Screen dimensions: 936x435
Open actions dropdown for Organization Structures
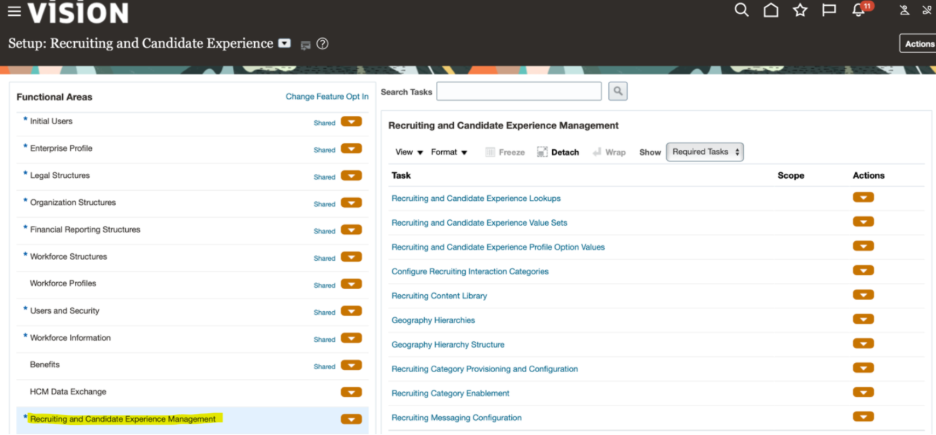pyautogui.click(x=351, y=203)
